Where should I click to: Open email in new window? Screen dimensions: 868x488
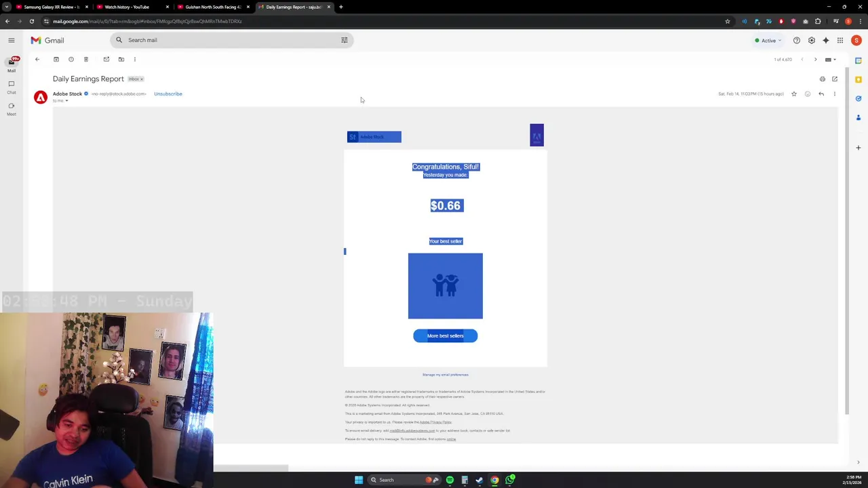(835, 79)
